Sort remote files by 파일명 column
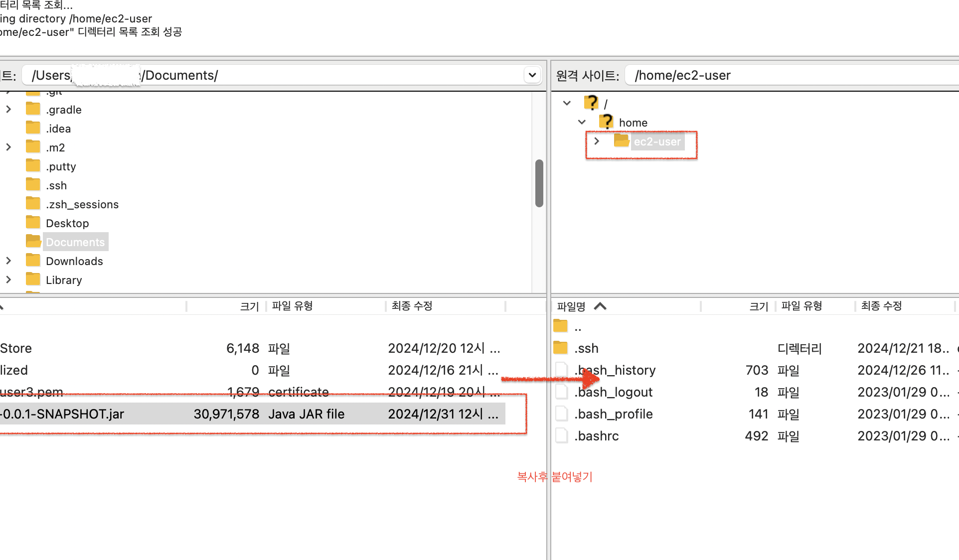The image size is (959, 560). pos(571,306)
